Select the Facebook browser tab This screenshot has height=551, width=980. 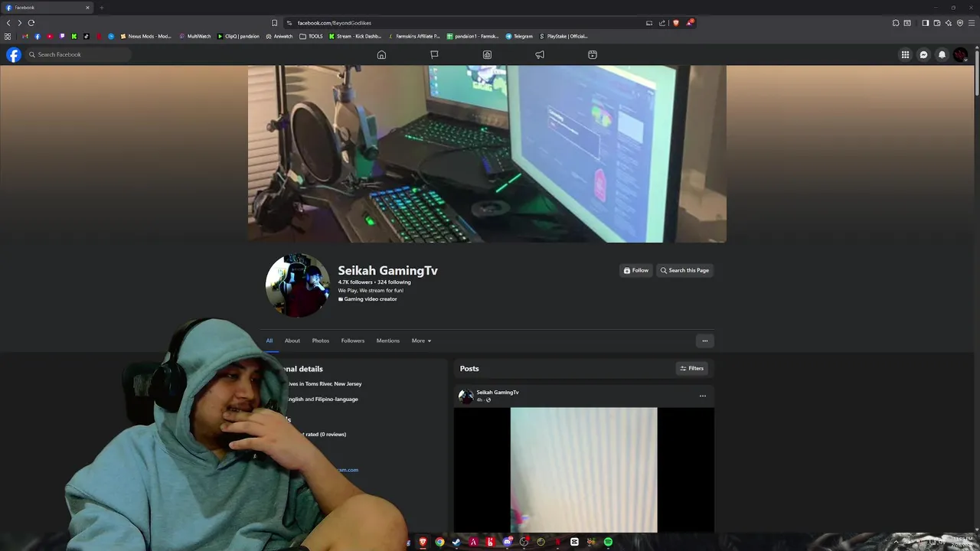pyautogui.click(x=47, y=8)
